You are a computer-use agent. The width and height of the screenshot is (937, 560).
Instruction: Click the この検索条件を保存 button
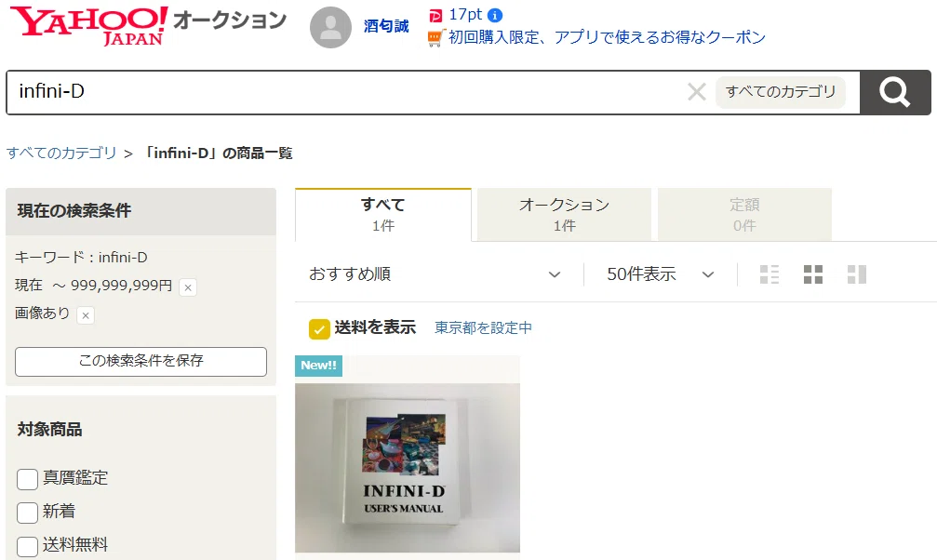pyautogui.click(x=141, y=362)
